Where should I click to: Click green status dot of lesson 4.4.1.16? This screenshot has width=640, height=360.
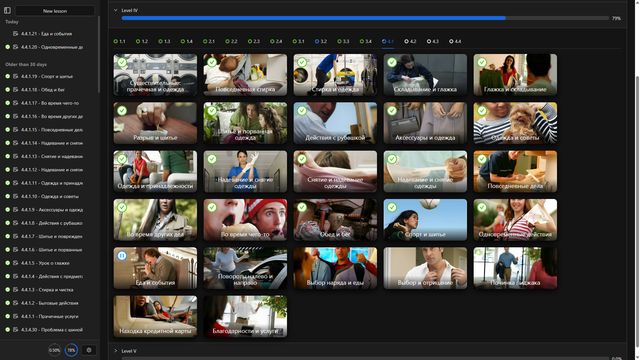7,116
